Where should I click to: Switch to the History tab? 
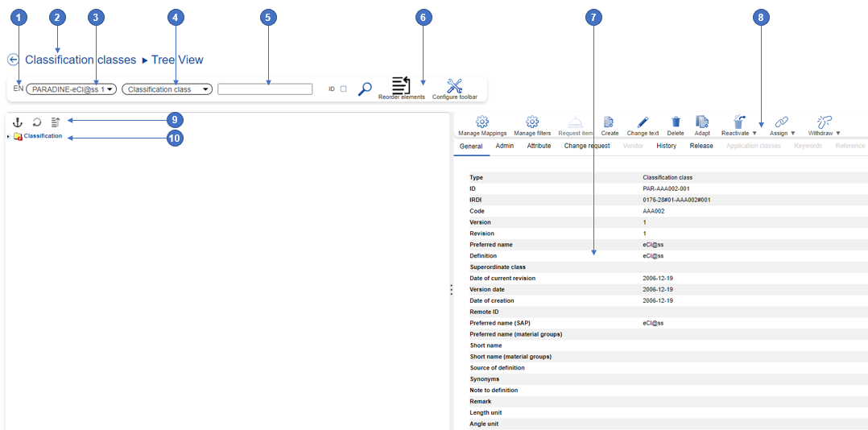(x=666, y=146)
